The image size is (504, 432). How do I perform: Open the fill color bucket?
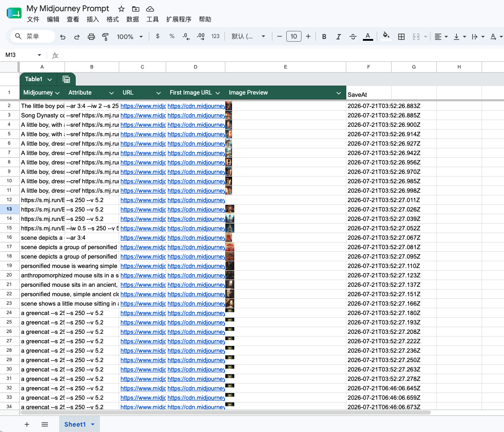click(386, 36)
